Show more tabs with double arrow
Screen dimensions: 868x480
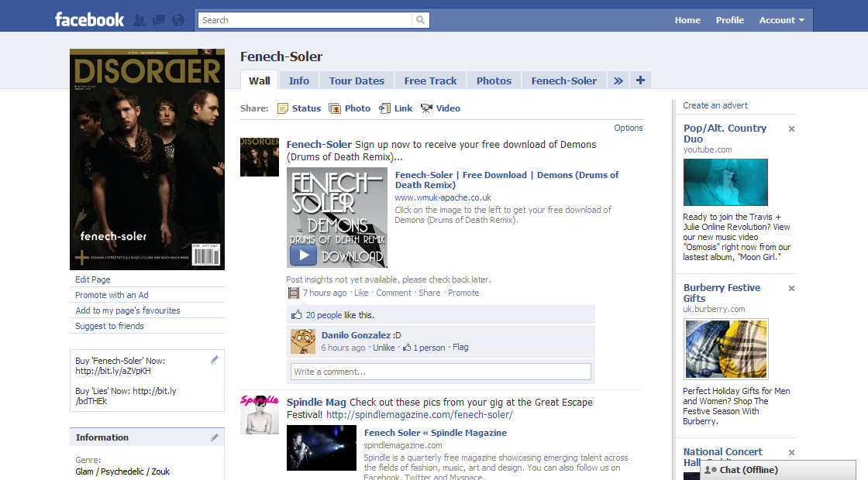618,81
